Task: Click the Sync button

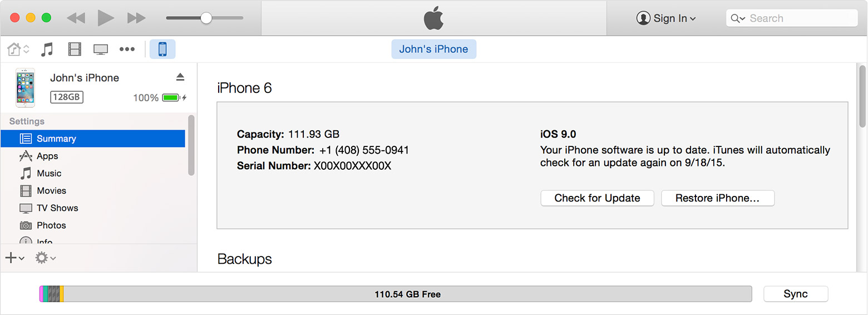Action: click(796, 294)
